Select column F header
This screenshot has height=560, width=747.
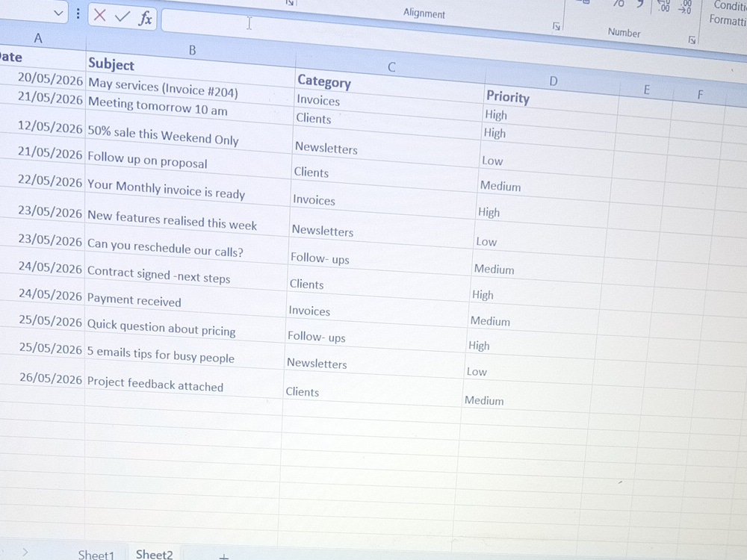[x=700, y=95]
